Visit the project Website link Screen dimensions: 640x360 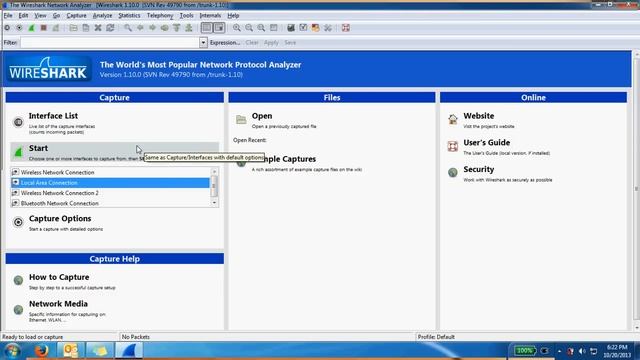(x=479, y=116)
